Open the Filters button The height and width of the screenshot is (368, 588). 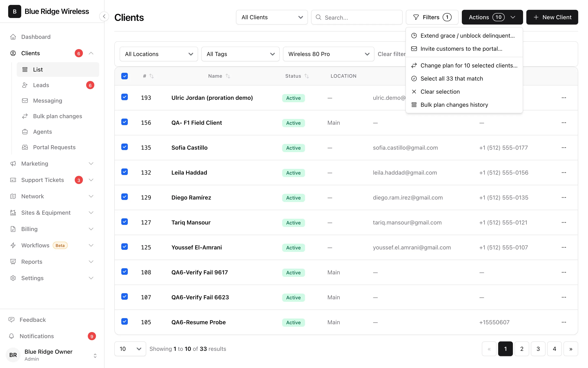point(432,17)
